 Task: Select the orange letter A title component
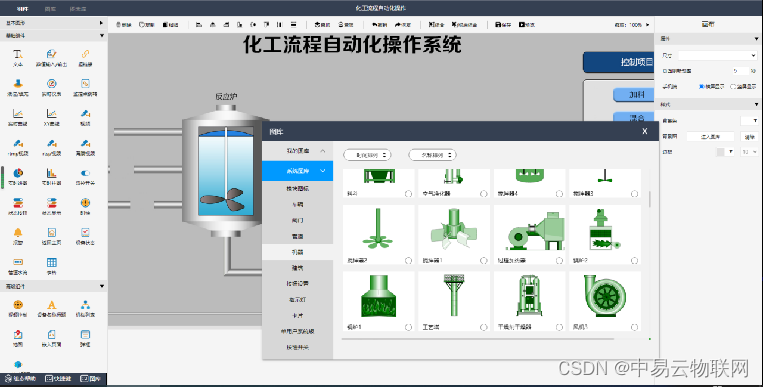pyautogui.click(x=51, y=308)
